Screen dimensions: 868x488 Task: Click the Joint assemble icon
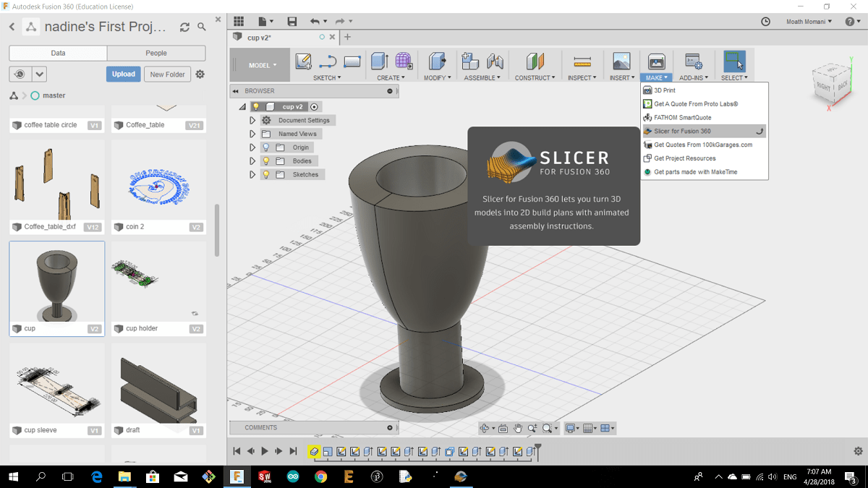coord(495,61)
